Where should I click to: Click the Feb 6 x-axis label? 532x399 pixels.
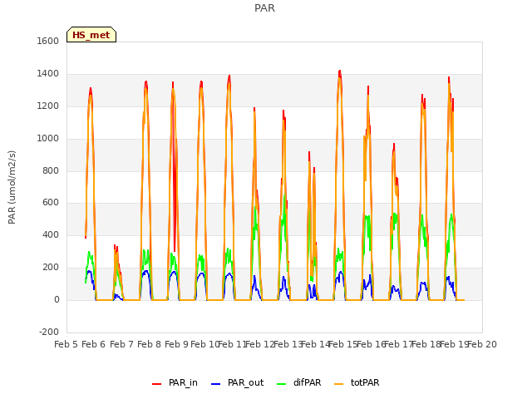(94, 344)
